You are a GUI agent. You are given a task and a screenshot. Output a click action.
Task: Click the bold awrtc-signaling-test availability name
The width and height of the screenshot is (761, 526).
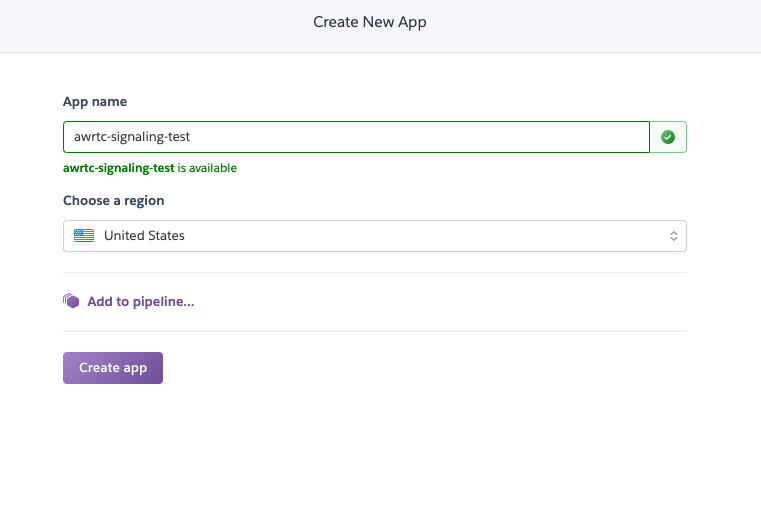tap(118, 168)
